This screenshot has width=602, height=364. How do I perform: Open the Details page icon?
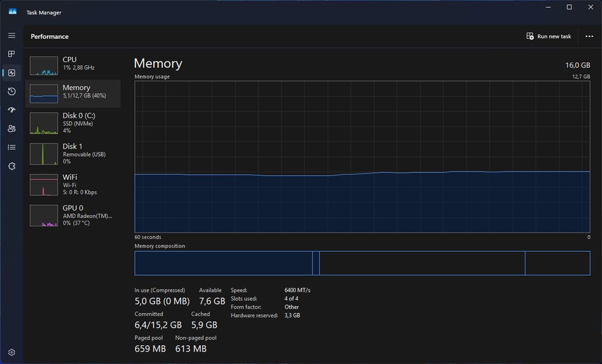(11, 147)
